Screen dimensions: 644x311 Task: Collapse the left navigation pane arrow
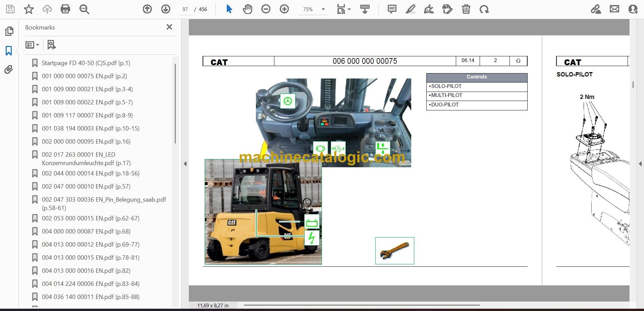(185, 164)
